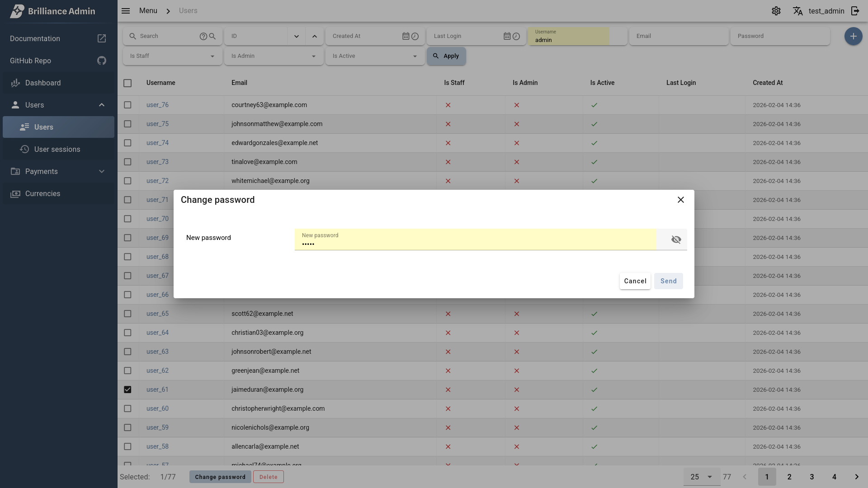Viewport: 868px width, 488px height.
Task: Open User sessions from the sidebar
Action: (57, 149)
